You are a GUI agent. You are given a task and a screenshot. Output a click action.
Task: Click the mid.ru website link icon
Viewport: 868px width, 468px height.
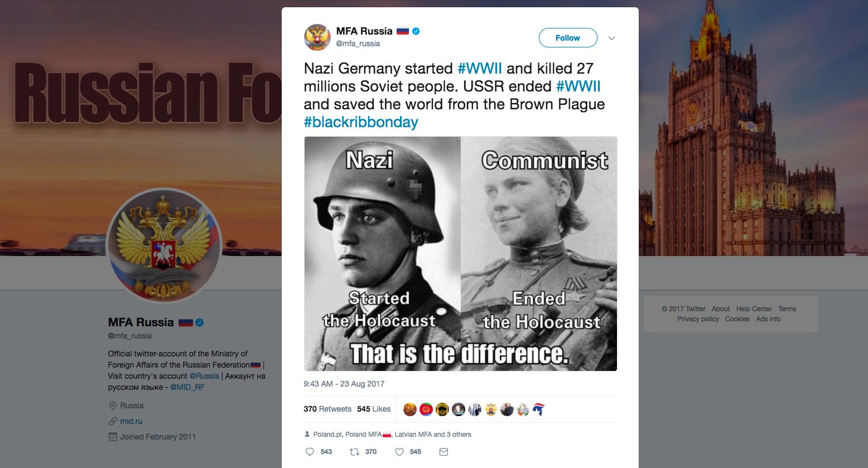(113, 421)
